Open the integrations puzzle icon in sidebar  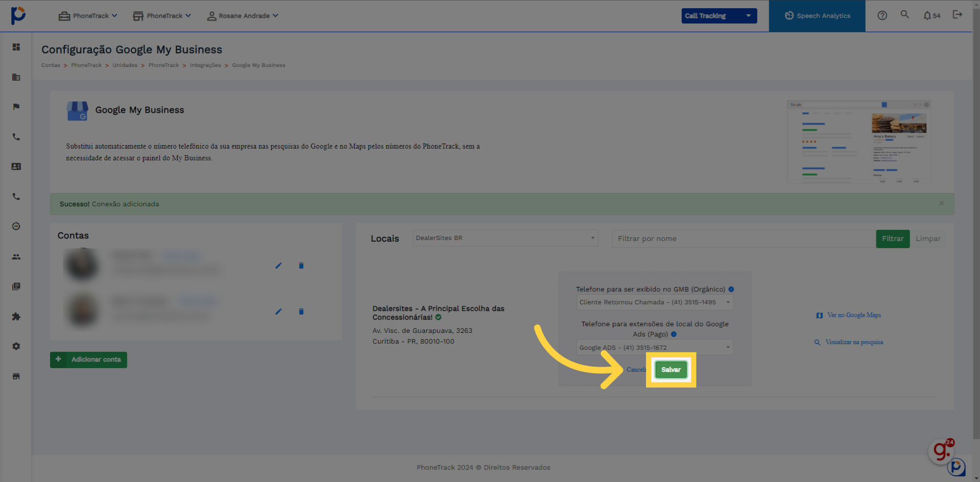(16, 317)
